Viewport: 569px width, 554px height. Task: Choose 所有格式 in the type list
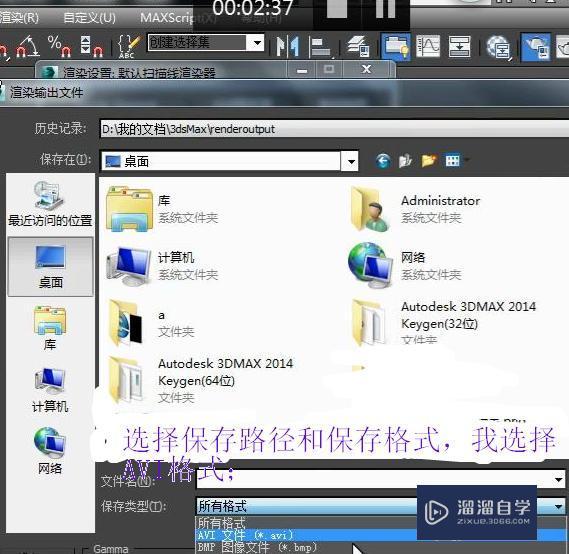[222, 523]
